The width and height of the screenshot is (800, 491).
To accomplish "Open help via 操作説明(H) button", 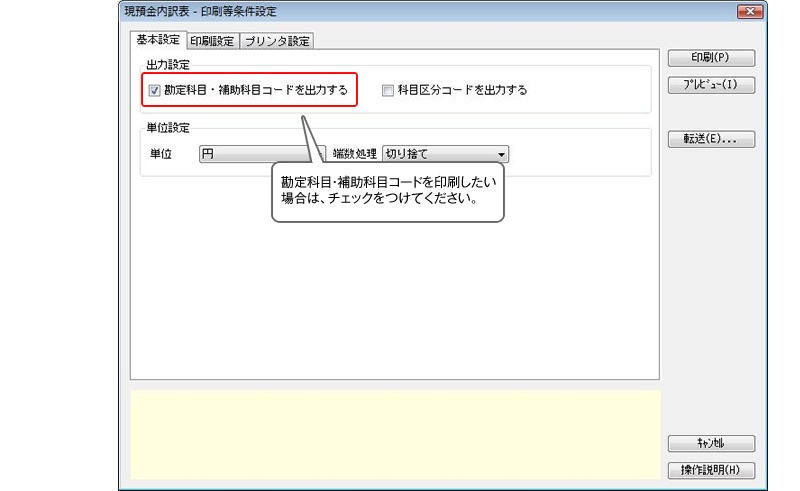I will pyautogui.click(x=710, y=470).
